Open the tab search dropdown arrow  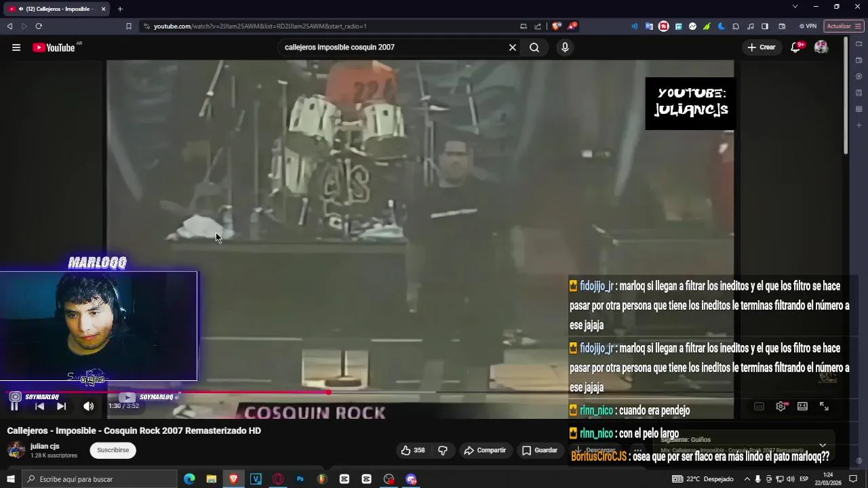(x=795, y=7)
